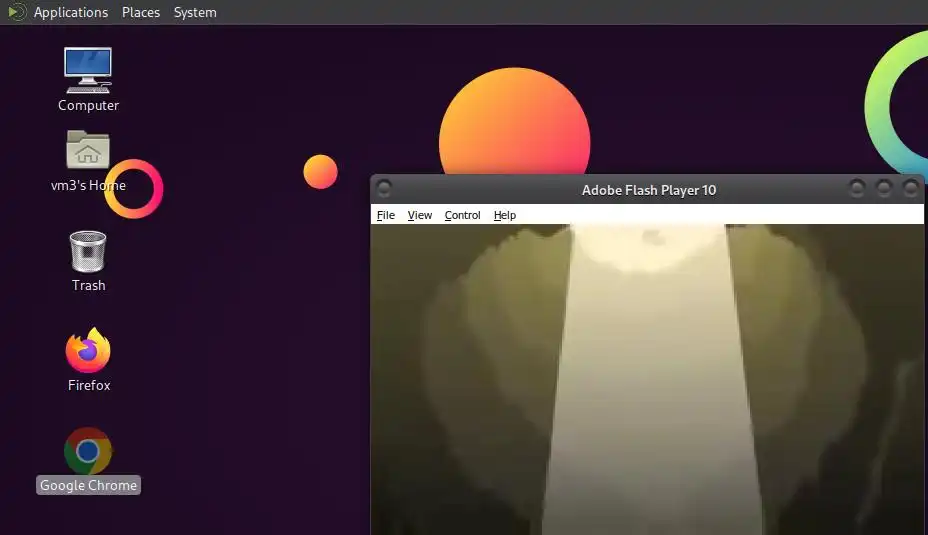Click the Flash movie content area
This screenshot has height=535, width=928.
647,379
